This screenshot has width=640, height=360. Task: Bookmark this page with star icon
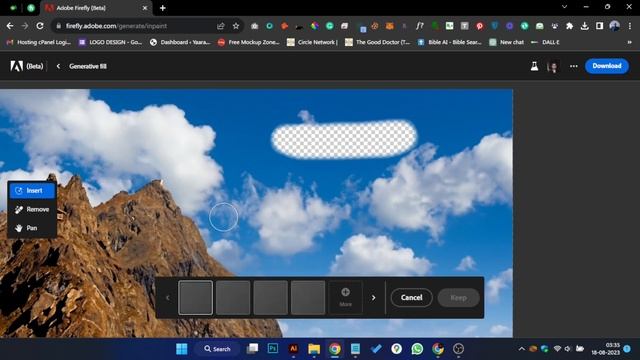[x=236, y=26]
